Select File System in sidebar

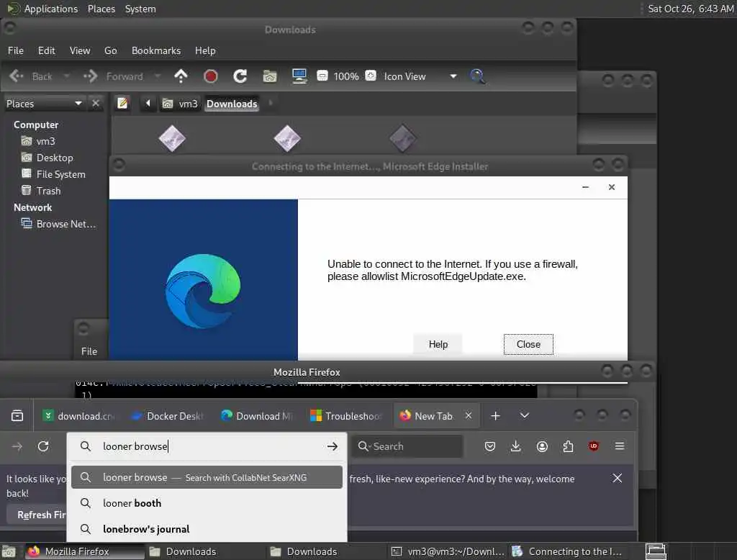click(53, 174)
